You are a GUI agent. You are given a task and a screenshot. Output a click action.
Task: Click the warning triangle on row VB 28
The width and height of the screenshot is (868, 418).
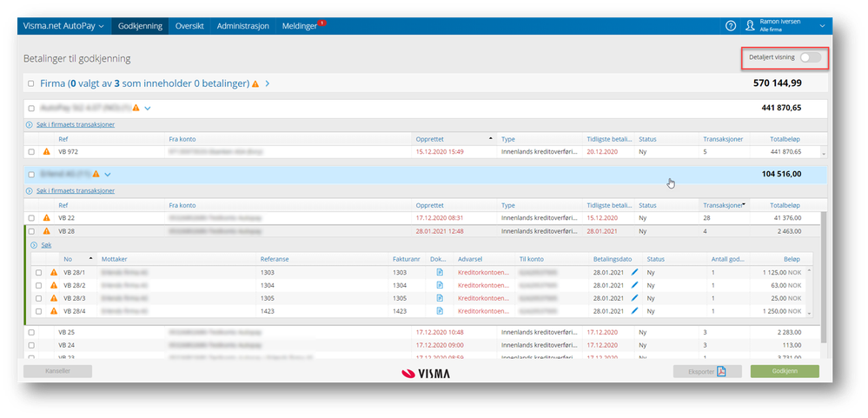[x=47, y=231]
